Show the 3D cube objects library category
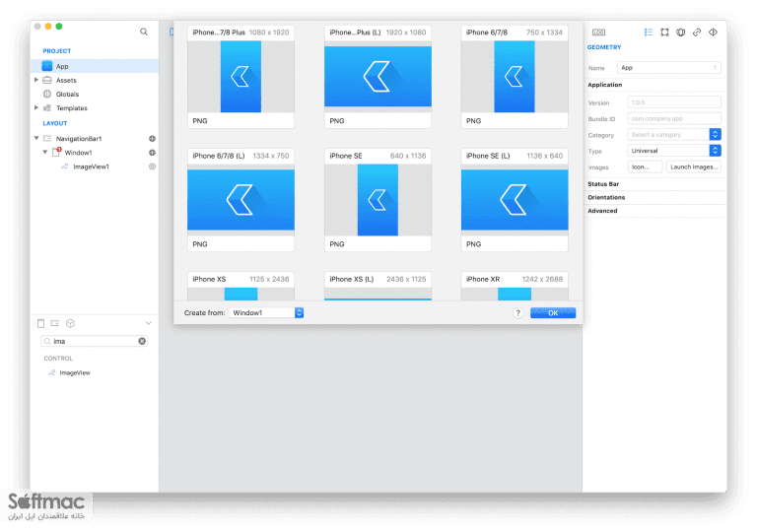Screen dimensions: 757x532 [x=71, y=323]
